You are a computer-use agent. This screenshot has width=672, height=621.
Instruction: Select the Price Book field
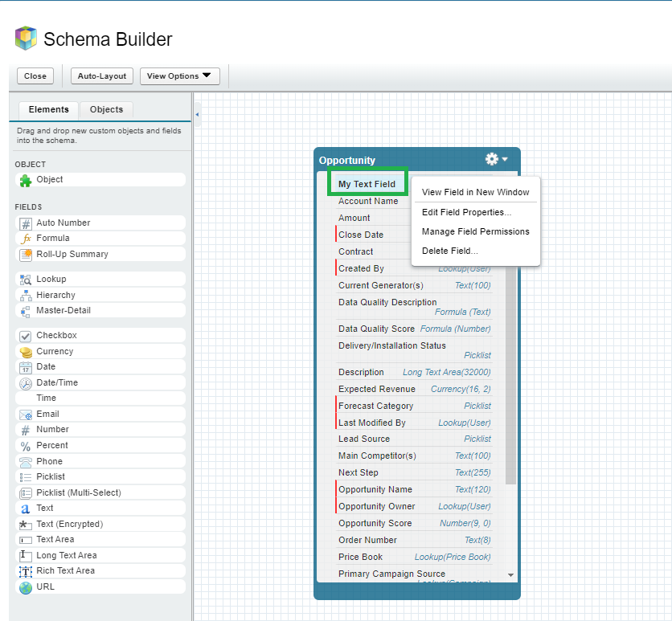[414, 557]
